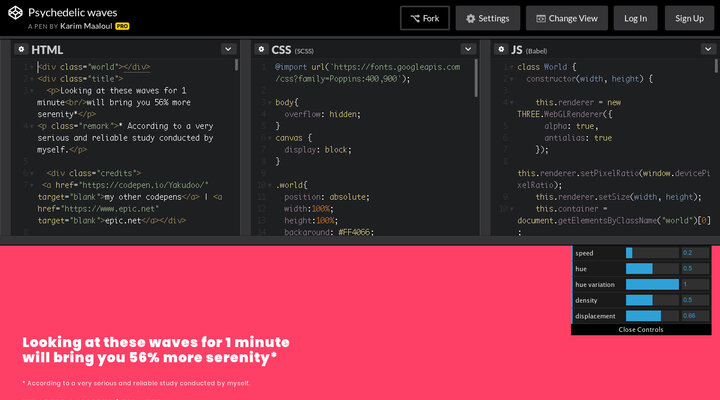The height and width of the screenshot is (400, 720).
Task: Adjust the hue variation slider
Action: (651, 285)
